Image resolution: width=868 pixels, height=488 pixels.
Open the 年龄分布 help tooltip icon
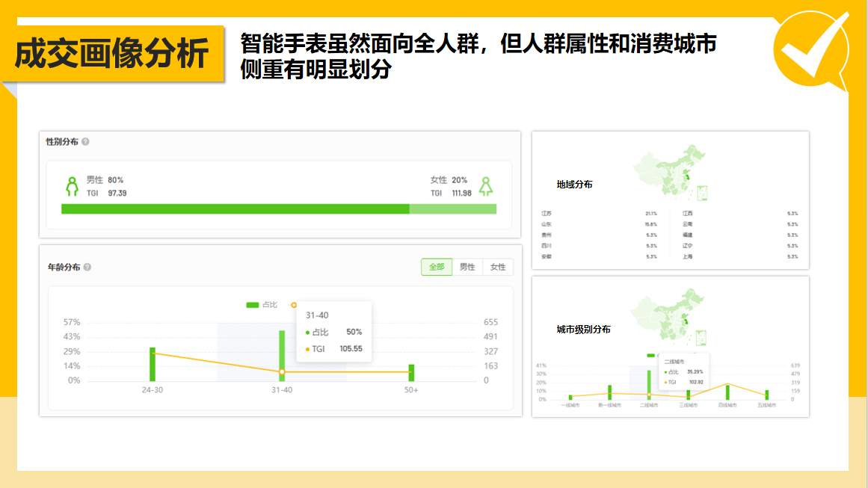[x=87, y=266]
